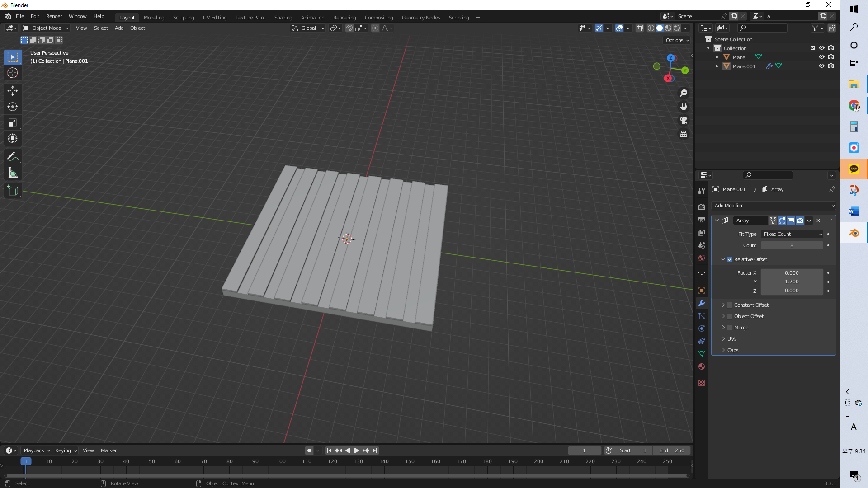This screenshot has width=868, height=488.
Task: Select the Scale tool
Action: pyautogui.click(x=13, y=122)
